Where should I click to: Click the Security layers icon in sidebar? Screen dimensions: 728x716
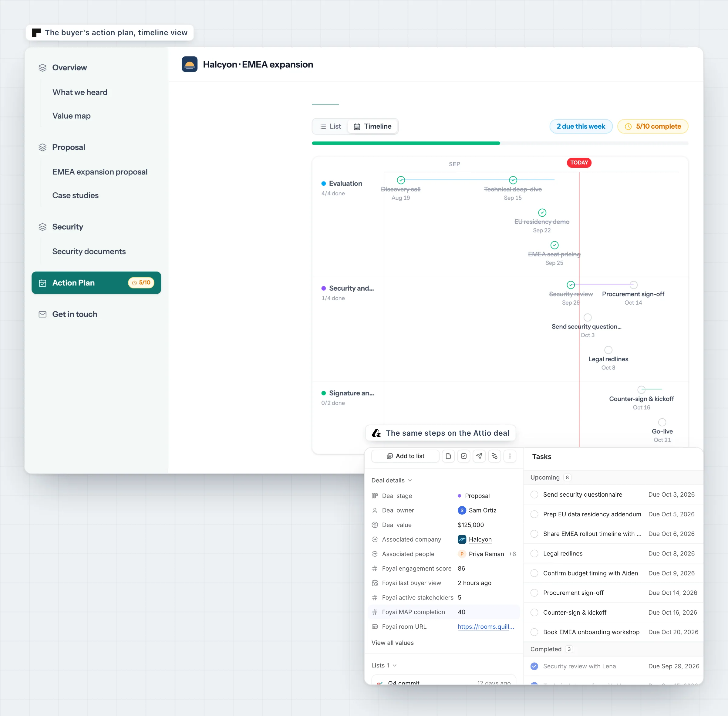[x=42, y=227]
